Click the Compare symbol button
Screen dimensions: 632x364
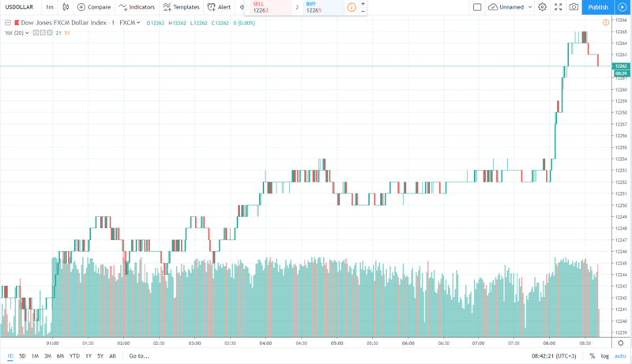[93, 7]
